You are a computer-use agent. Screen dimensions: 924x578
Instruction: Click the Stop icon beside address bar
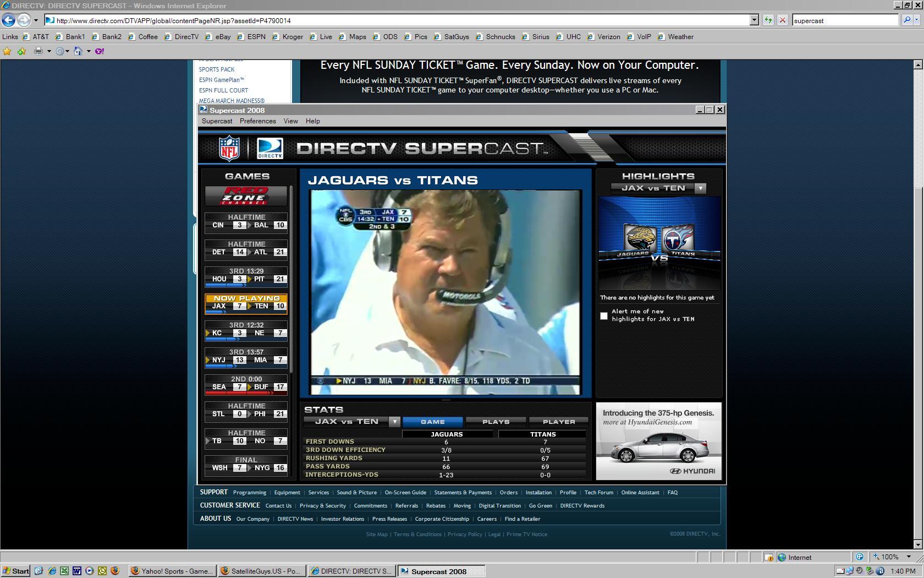pos(782,20)
